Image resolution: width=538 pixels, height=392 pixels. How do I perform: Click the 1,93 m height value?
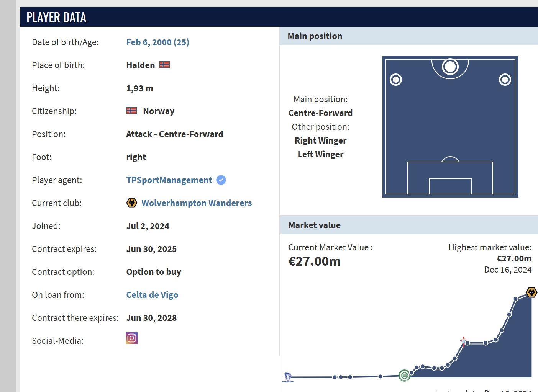[139, 88]
